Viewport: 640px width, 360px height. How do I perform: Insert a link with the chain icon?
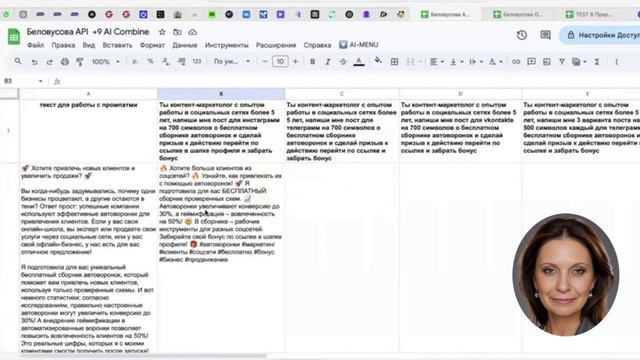click(516, 62)
